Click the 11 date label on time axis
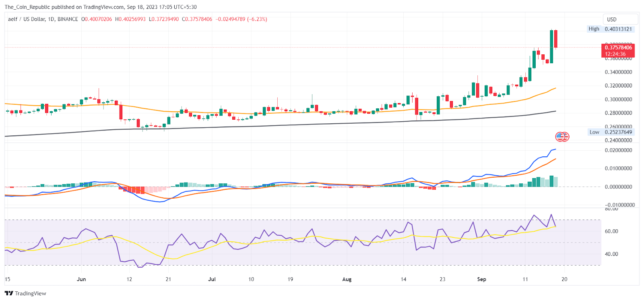 [x=525, y=279]
